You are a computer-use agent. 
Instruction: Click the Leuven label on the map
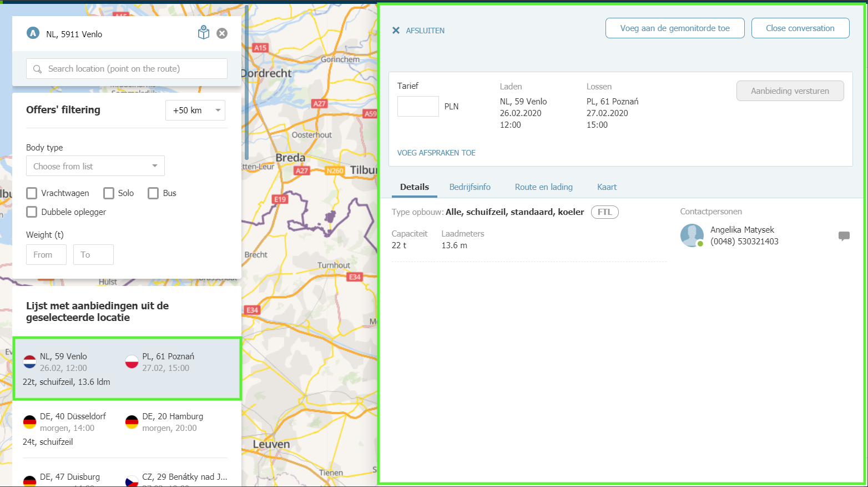(x=271, y=444)
